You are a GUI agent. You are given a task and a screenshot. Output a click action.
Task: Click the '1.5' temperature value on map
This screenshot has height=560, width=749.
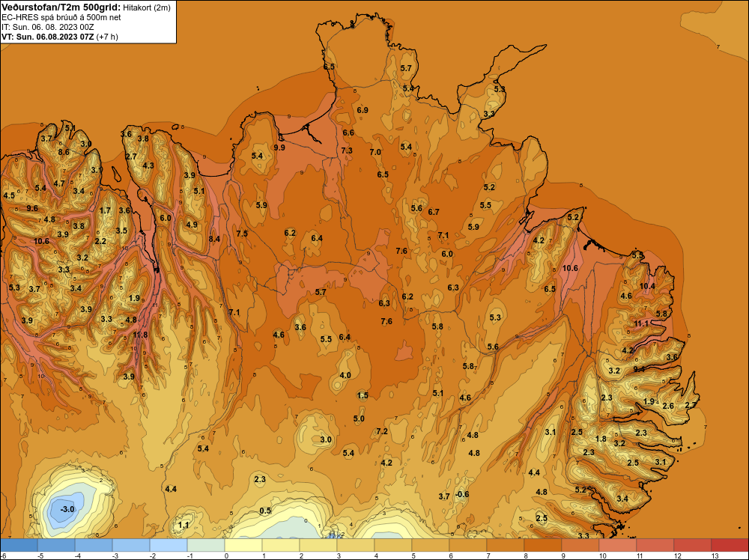(363, 395)
